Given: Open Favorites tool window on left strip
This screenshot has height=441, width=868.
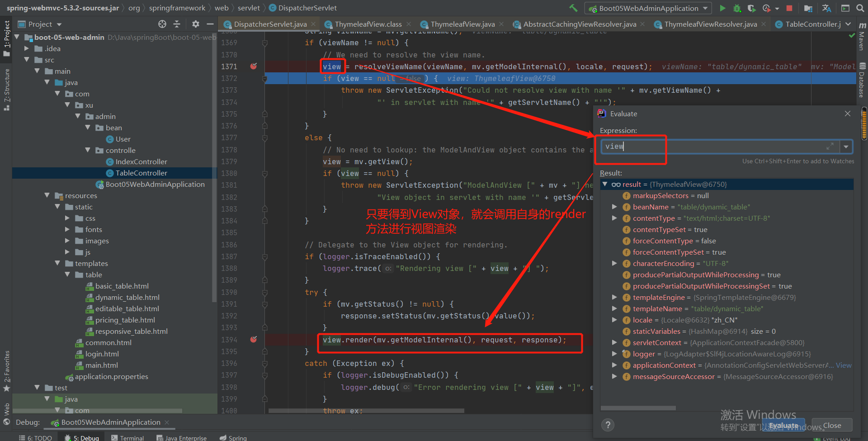Looking at the screenshot, I should [6, 371].
